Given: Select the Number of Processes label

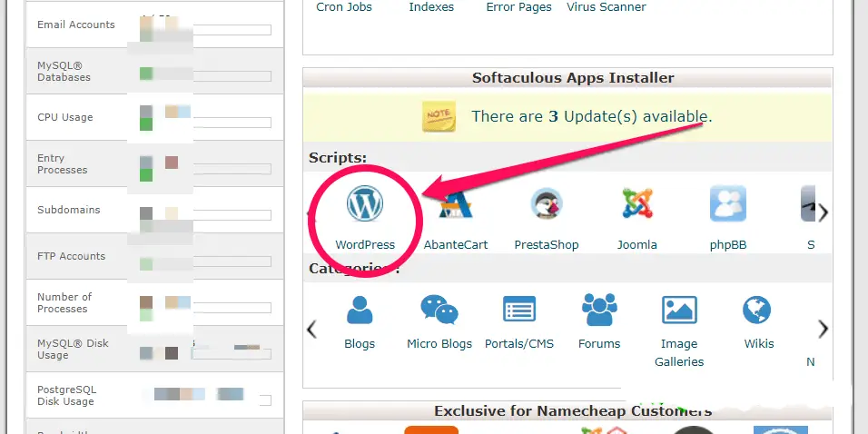Looking at the screenshot, I should pyautogui.click(x=64, y=303).
